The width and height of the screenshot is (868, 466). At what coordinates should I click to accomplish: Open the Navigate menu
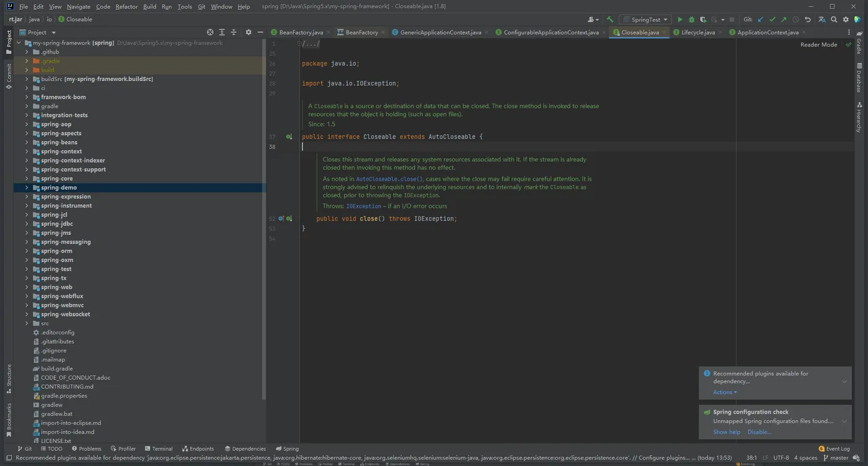click(78, 7)
